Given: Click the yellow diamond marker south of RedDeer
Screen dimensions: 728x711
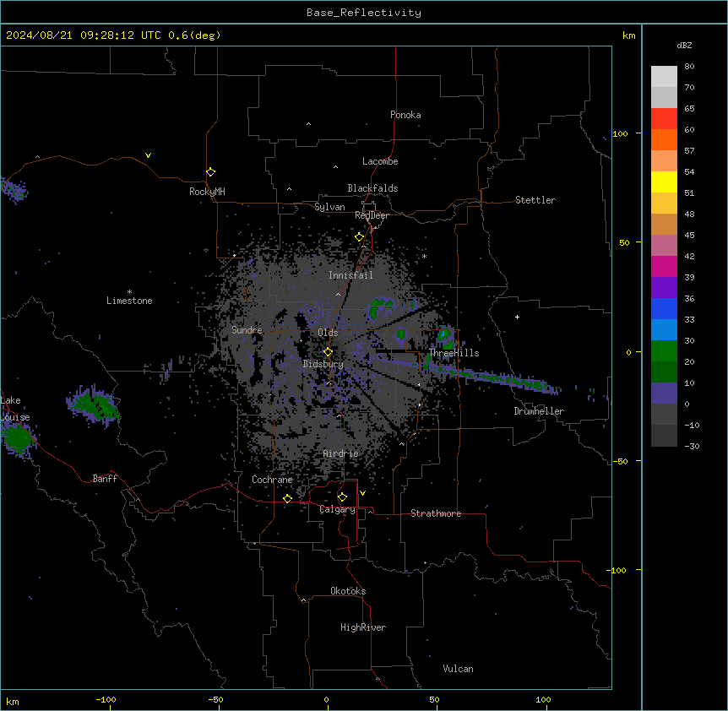Looking at the screenshot, I should (360, 237).
